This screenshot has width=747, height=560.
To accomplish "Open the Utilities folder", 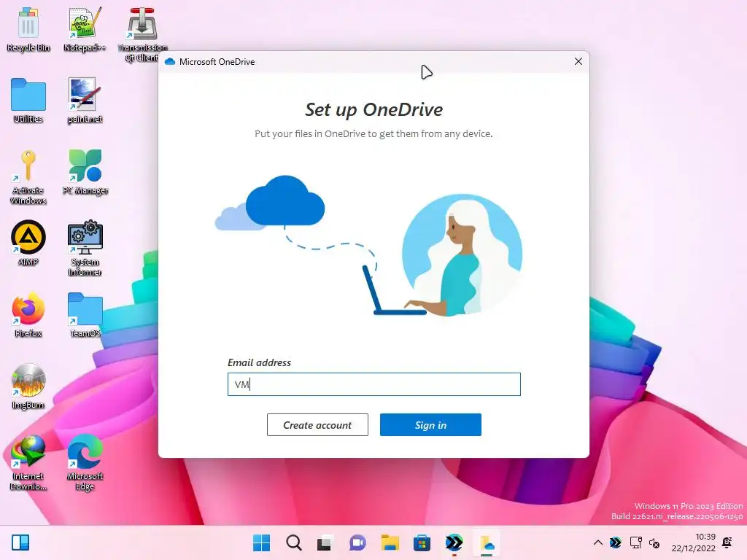I will (x=28, y=101).
